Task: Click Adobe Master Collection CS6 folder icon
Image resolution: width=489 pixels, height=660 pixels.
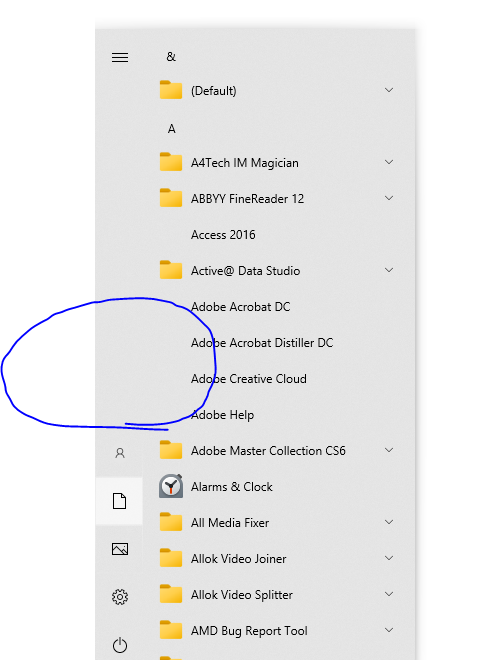Action: 171,450
